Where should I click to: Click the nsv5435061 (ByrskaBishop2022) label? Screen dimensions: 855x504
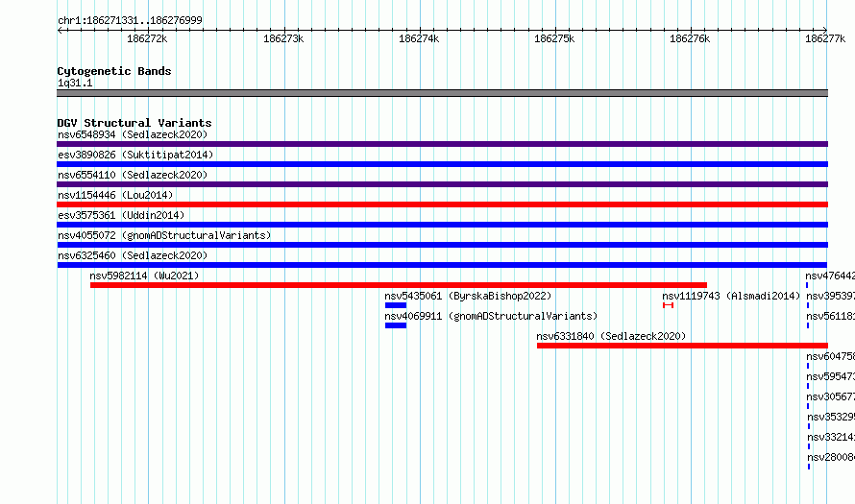(x=468, y=296)
